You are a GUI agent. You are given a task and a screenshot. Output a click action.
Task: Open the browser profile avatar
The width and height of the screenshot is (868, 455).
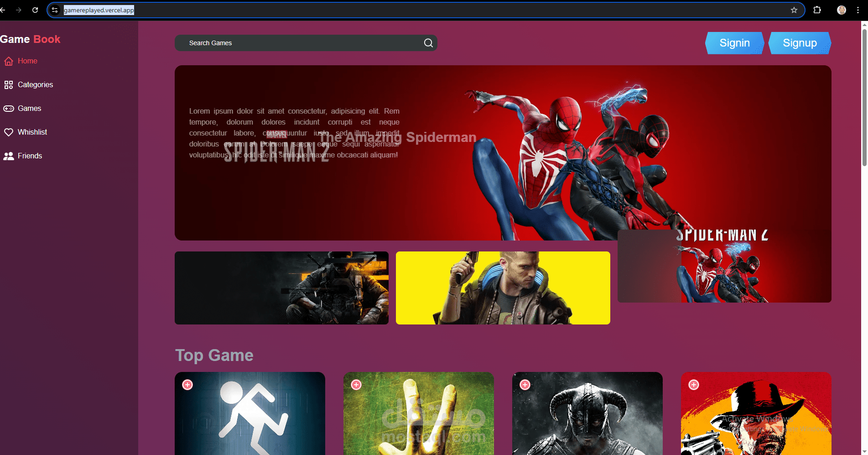(842, 10)
